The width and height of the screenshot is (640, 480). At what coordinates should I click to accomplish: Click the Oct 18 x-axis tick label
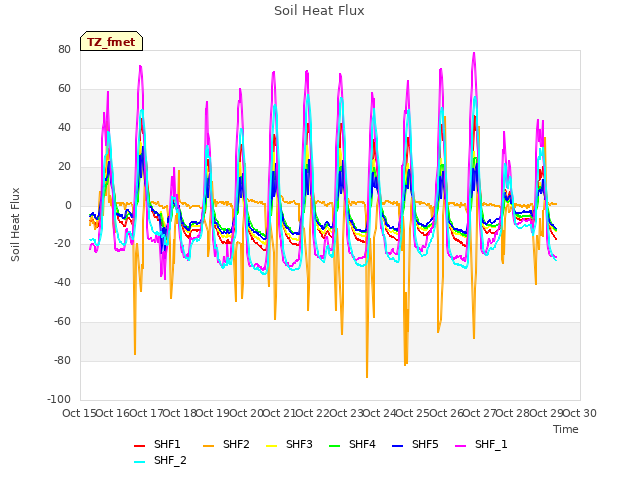tap(180, 413)
